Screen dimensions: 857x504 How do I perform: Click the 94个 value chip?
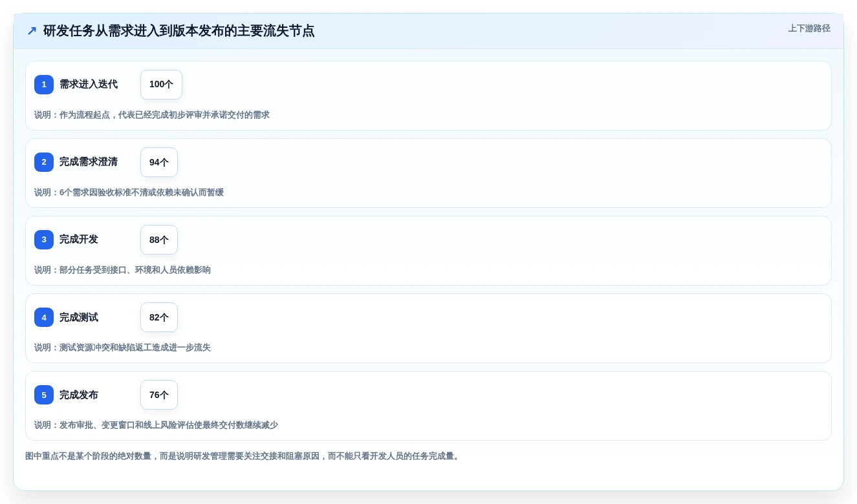tap(159, 162)
